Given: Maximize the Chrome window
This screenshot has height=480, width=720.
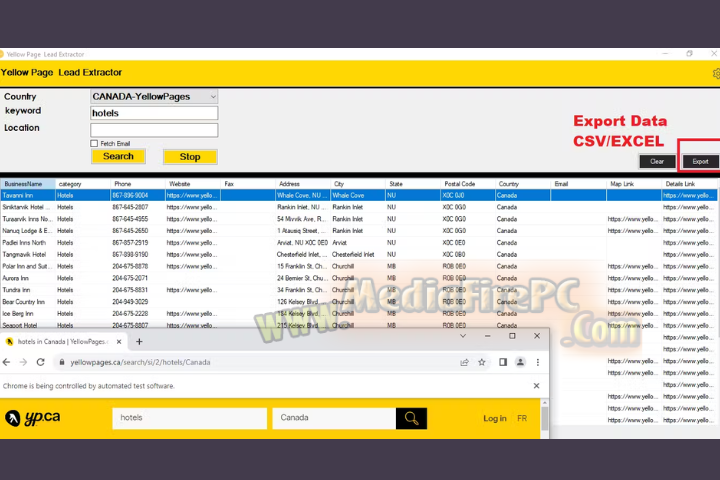Looking at the screenshot, I should [512, 336].
